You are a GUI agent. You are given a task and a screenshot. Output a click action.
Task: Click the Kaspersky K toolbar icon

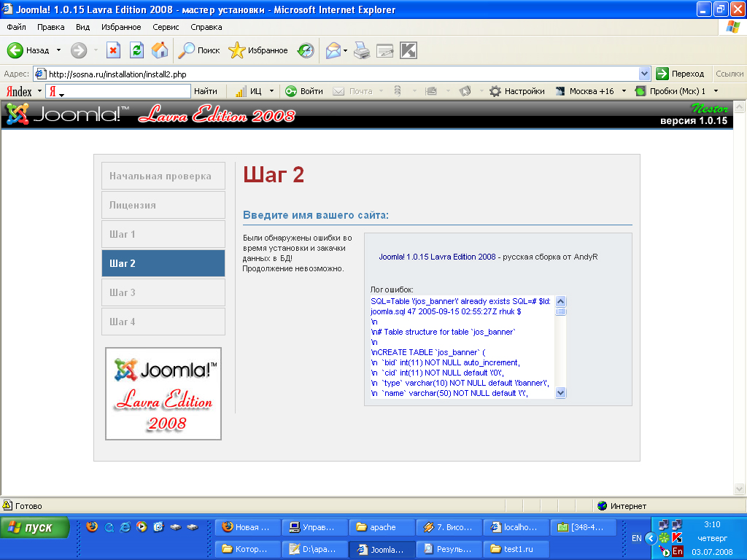409,50
